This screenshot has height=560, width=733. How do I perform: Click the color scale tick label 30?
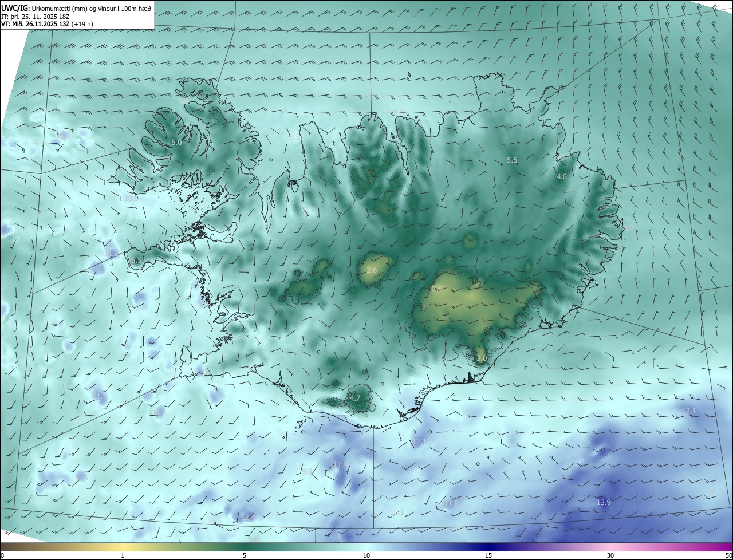point(610,555)
